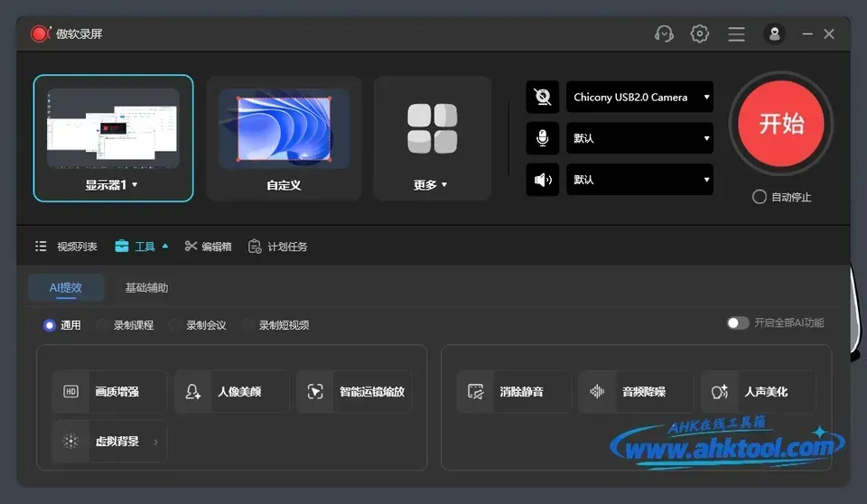Click the 智能运镜缩放 label

pyautogui.click(x=372, y=392)
